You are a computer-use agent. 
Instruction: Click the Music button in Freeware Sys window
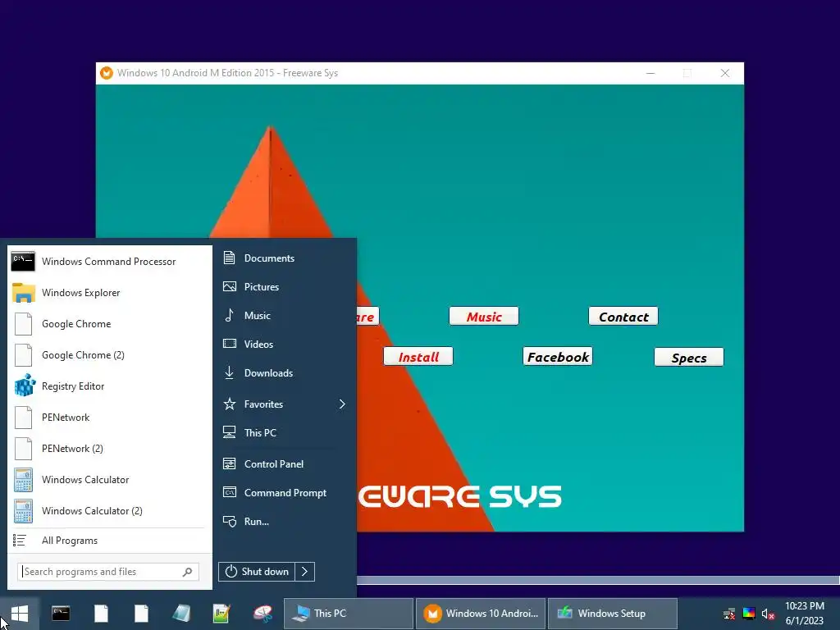click(484, 317)
